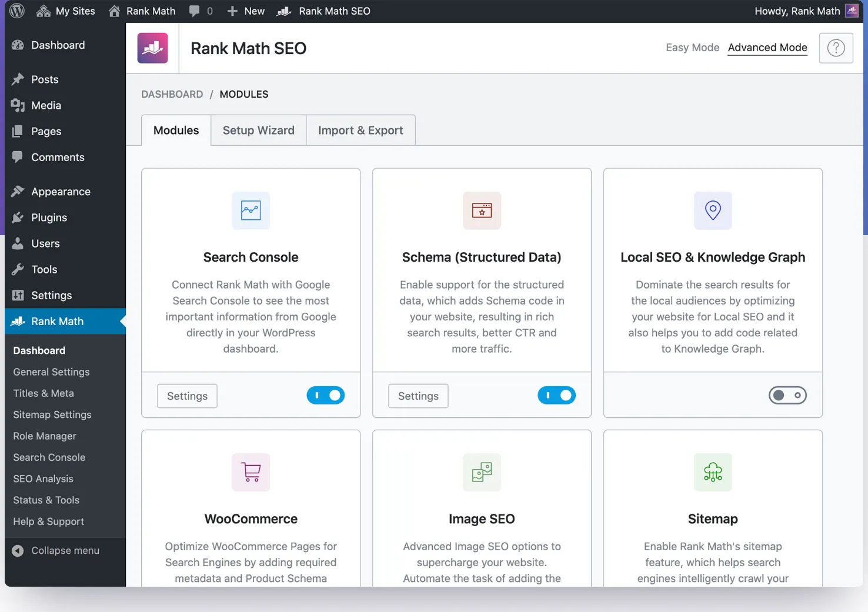Click the home icon next to Rank Math
This screenshot has width=868, height=612.
[x=115, y=11]
